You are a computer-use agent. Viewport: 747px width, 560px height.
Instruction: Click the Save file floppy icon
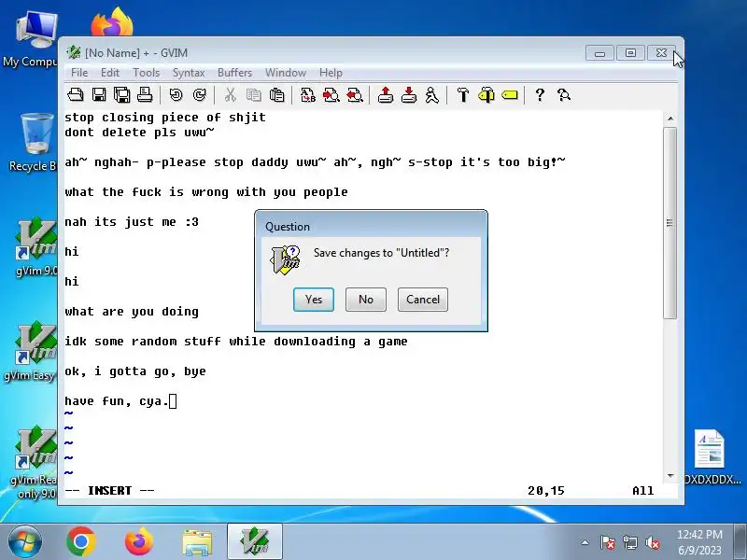tap(99, 95)
